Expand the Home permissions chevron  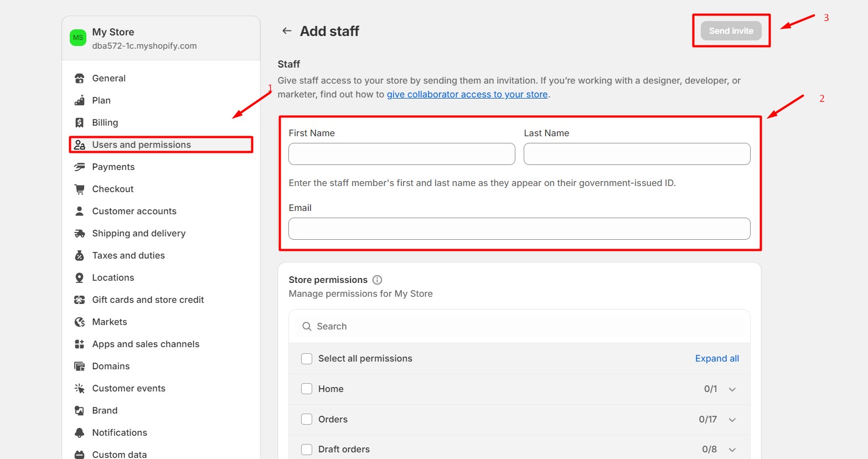(x=732, y=389)
